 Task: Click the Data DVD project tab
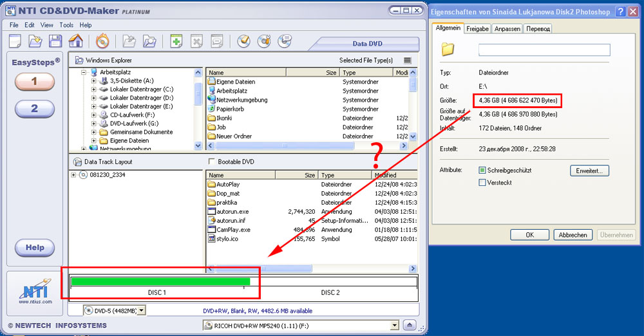(367, 44)
